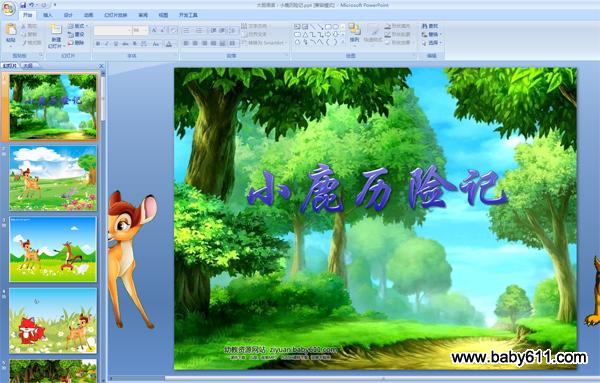
Task: Save the presentation from quick access toolbar
Action: (23, 5)
